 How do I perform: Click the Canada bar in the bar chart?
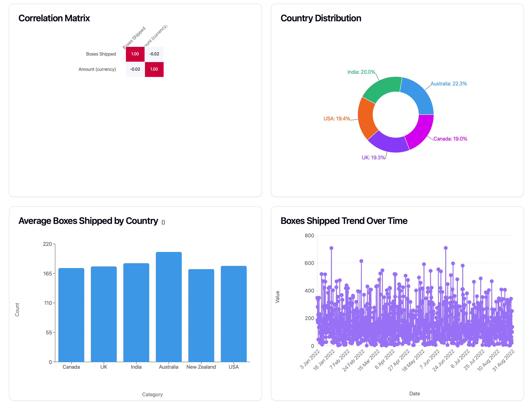coord(71,315)
